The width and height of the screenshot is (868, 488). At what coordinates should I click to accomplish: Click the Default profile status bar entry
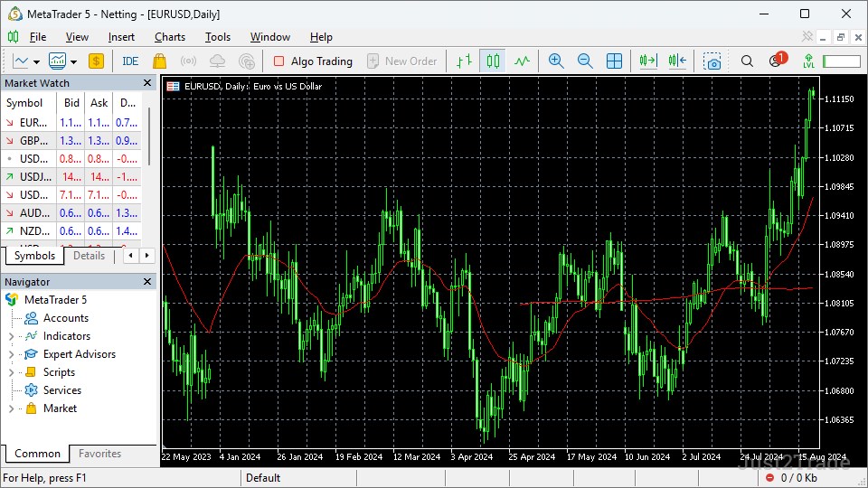pos(263,478)
